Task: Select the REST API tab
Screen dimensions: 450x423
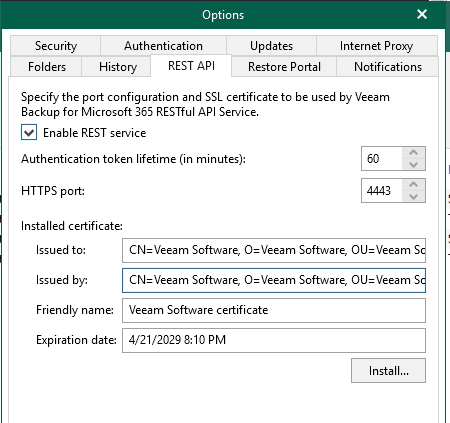Action: [x=191, y=66]
